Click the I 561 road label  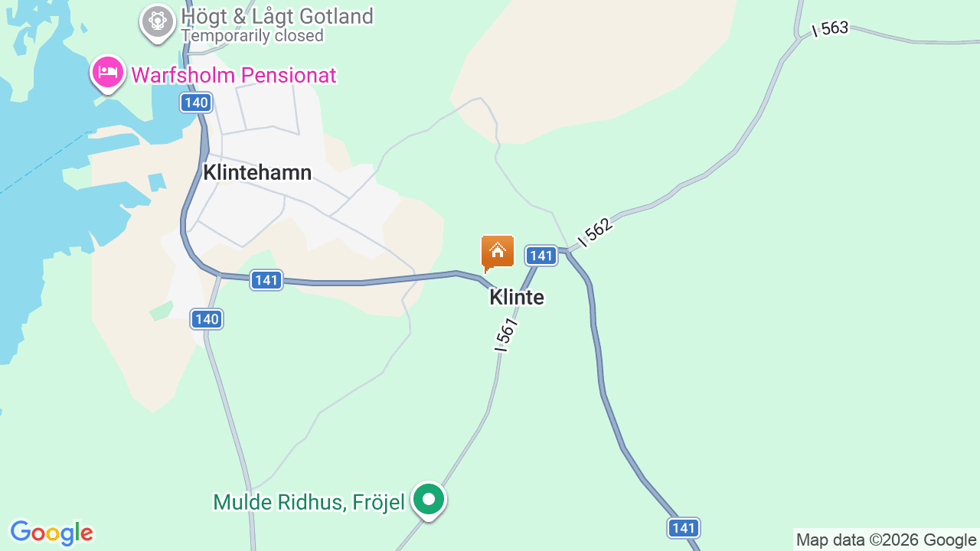point(506,334)
